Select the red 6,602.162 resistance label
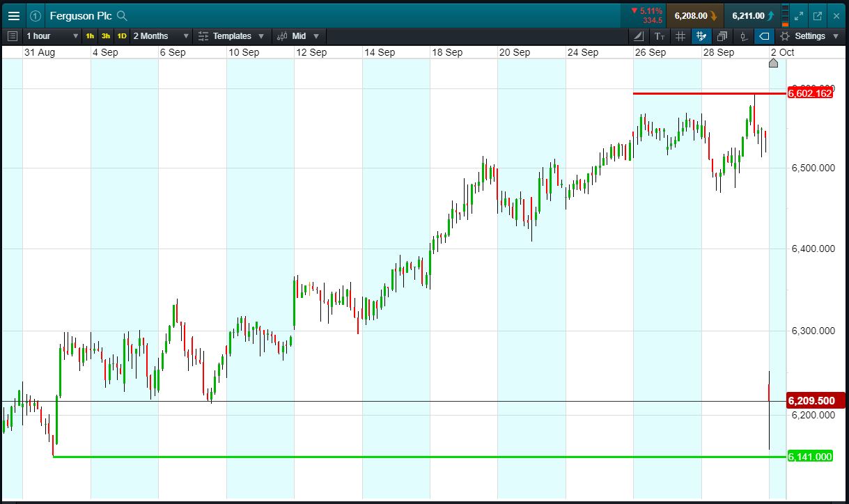849x504 pixels. tap(810, 93)
